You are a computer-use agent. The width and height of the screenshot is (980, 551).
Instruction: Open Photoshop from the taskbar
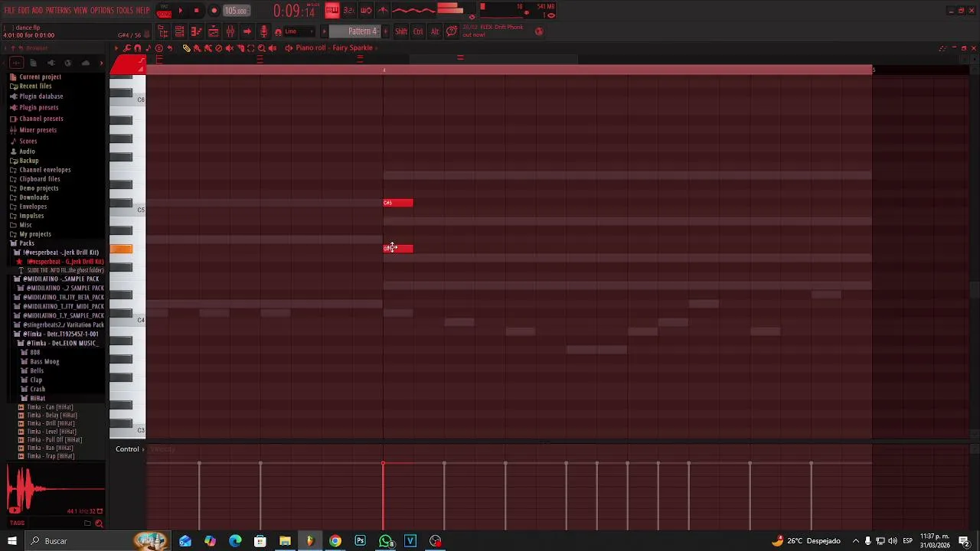pyautogui.click(x=360, y=541)
